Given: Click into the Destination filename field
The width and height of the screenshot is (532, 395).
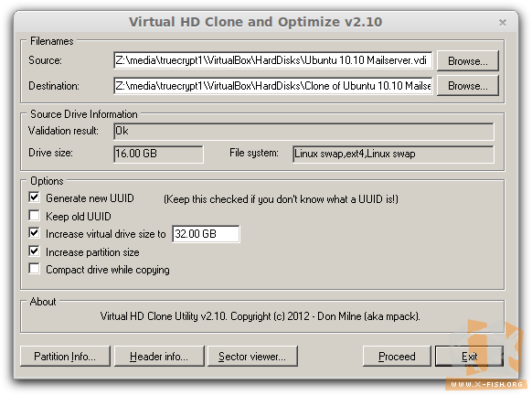Looking at the screenshot, I should click(273, 86).
